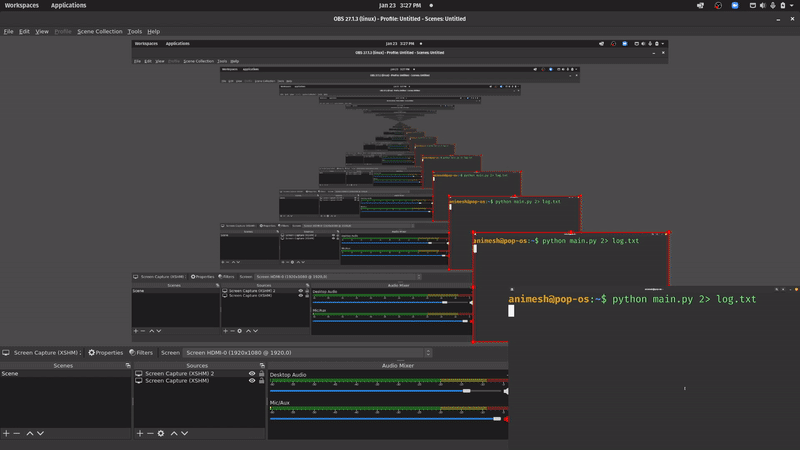
Task: Add a new scene with plus icon
Action: point(6,433)
